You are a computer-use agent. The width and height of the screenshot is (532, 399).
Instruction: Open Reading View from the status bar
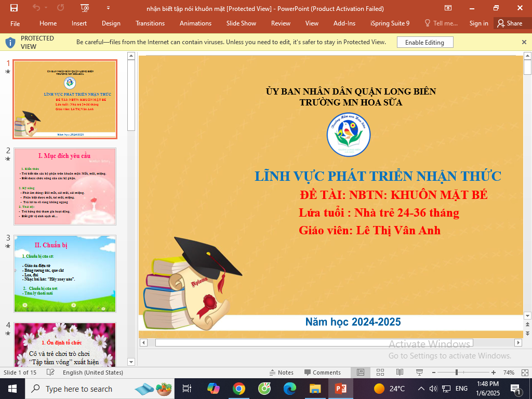click(x=400, y=373)
